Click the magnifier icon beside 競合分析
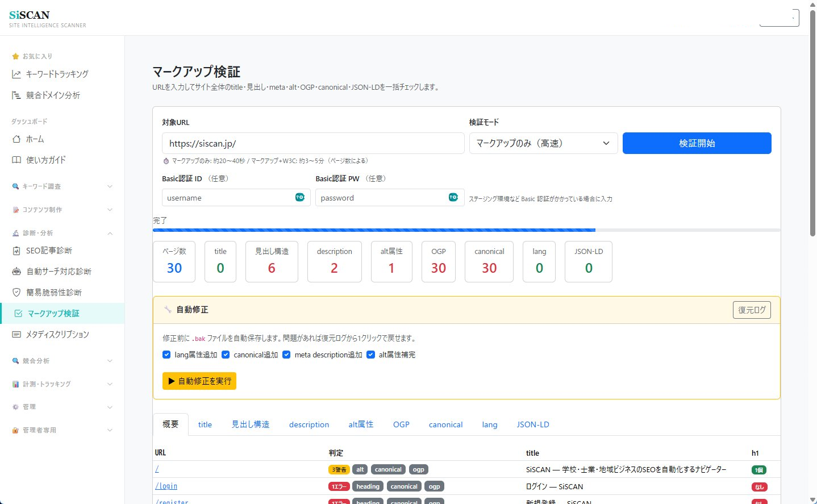This screenshot has width=817, height=504. point(15,361)
